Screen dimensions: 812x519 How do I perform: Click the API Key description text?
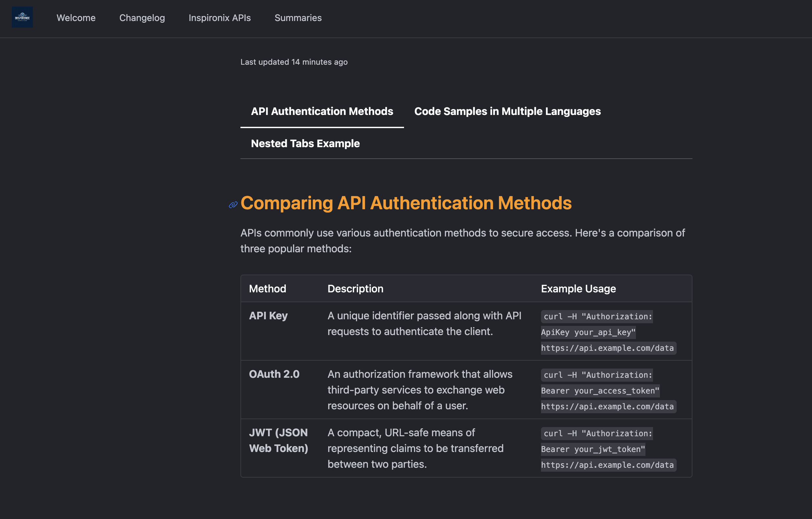(424, 324)
